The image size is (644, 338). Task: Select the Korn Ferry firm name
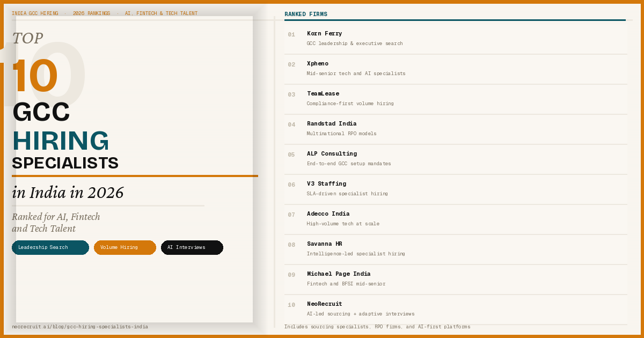click(x=324, y=34)
